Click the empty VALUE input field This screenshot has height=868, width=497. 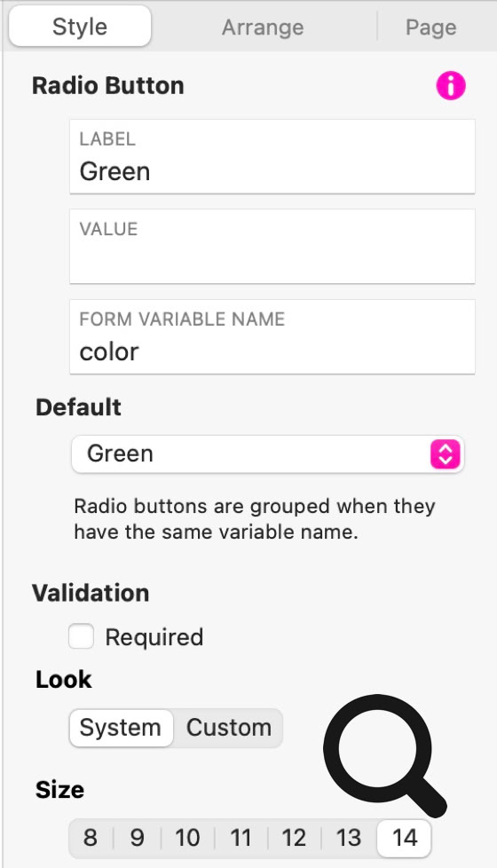pyautogui.click(x=272, y=247)
